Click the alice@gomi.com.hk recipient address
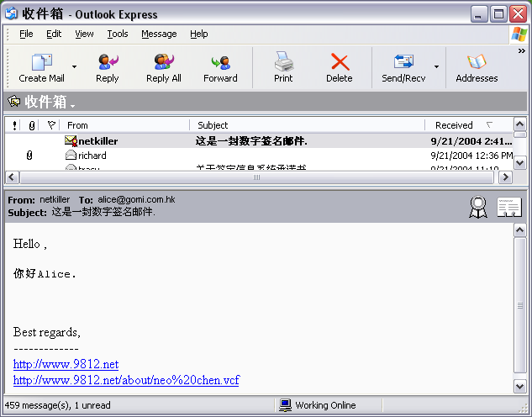The image size is (532, 417). click(136, 199)
